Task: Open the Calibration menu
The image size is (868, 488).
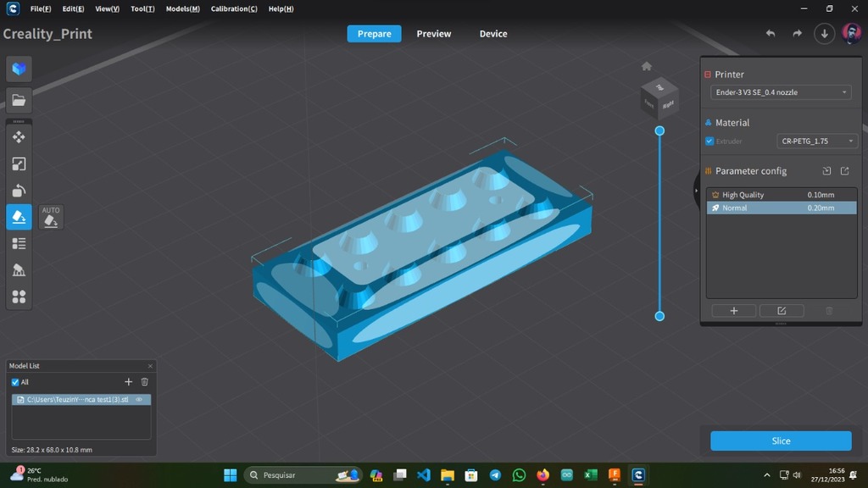Action: [x=234, y=8]
